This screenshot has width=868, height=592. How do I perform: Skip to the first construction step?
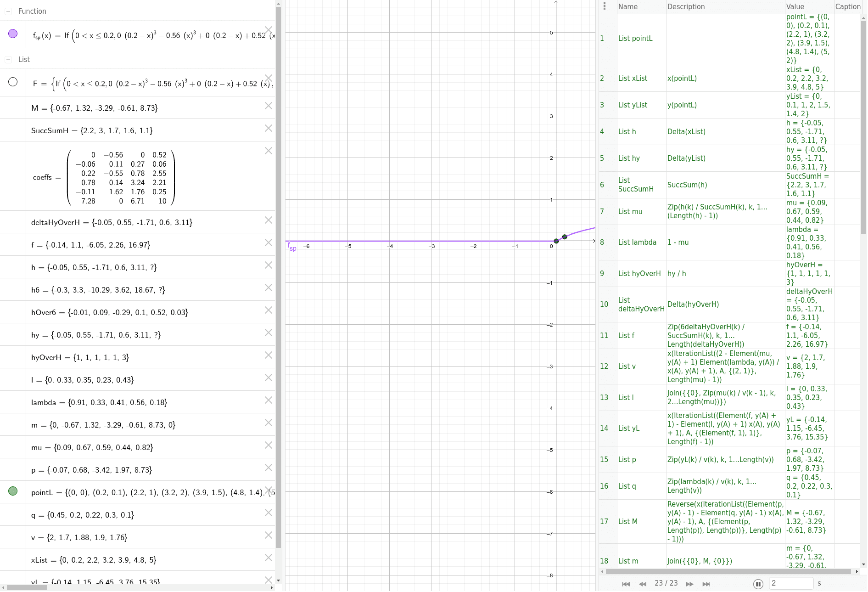click(x=626, y=583)
